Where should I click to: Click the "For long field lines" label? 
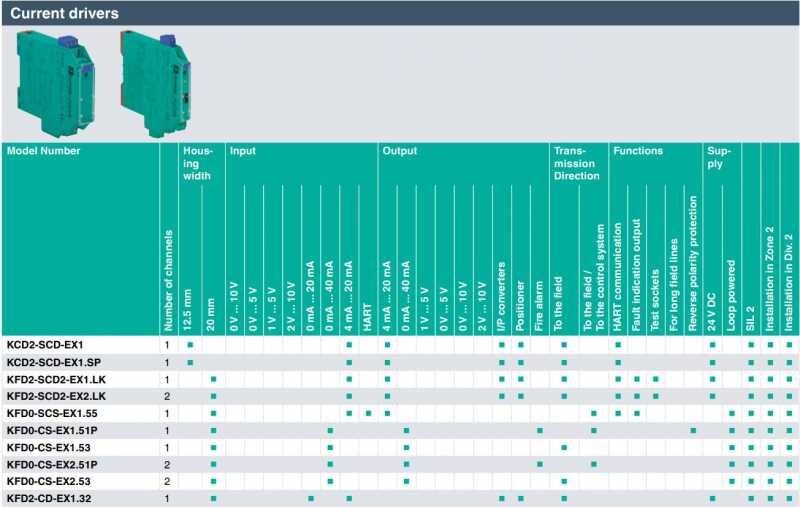point(674,285)
